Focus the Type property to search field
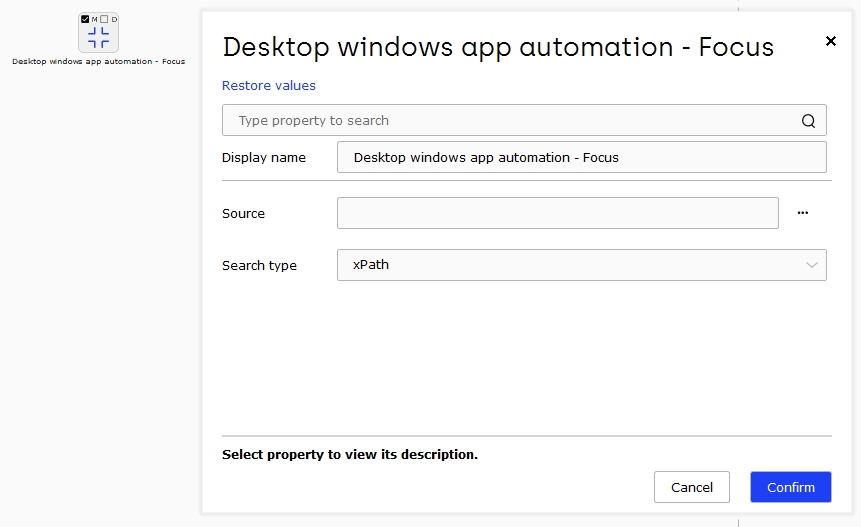This screenshot has height=527, width=861. click(x=524, y=120)
